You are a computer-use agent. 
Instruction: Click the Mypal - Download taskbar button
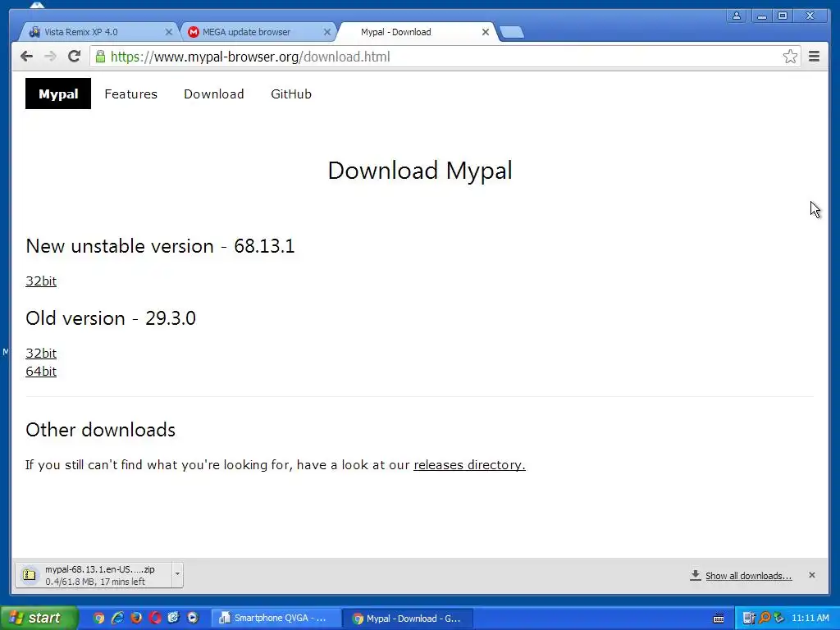pyautogui.click(x=407, y=619)
